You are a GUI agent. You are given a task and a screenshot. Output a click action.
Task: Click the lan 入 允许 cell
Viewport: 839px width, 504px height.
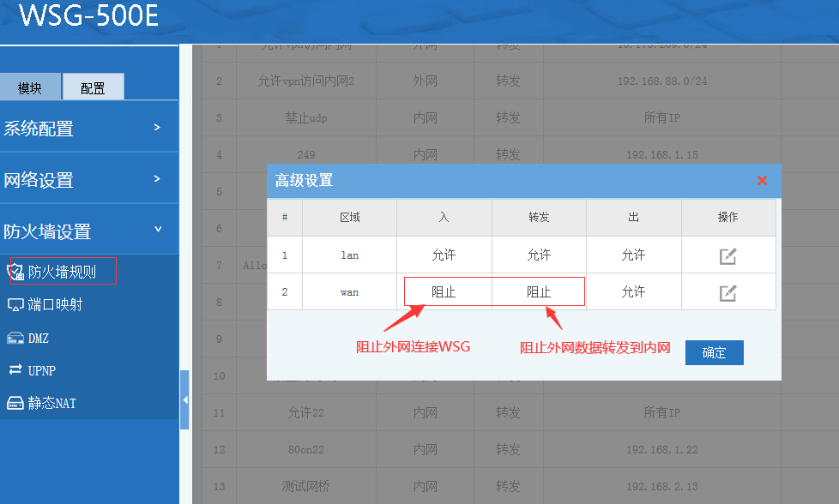[x=444, y=255]
